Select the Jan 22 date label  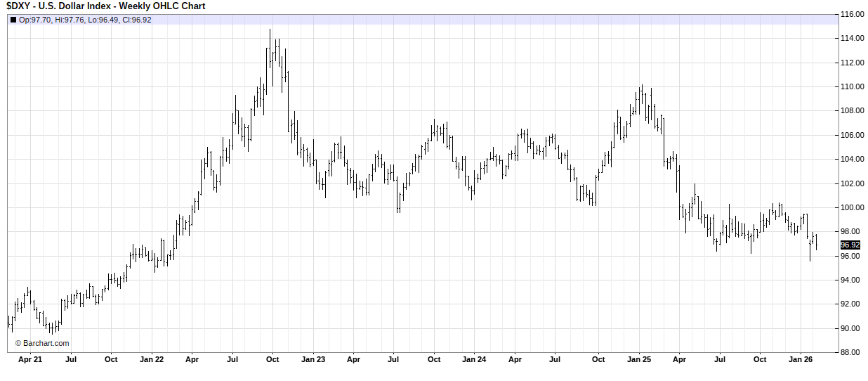pyautogui.click(x=151, y=359)
